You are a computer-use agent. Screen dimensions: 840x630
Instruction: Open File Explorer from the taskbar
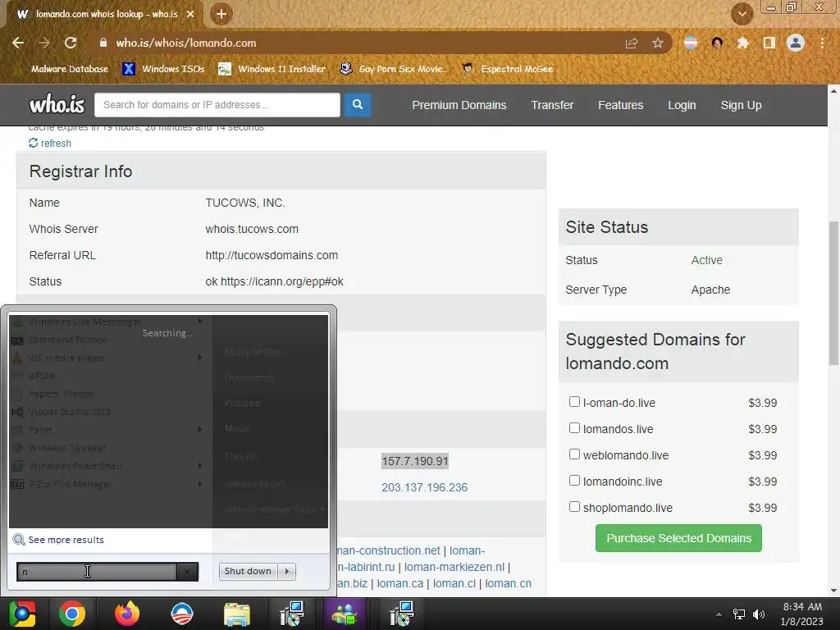click(x=237, y=614)
